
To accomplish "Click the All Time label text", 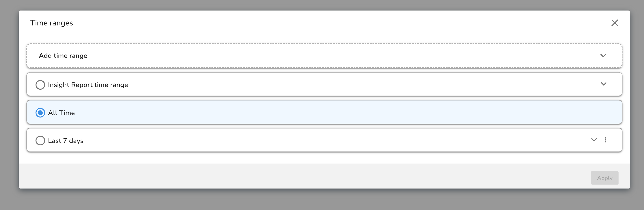I will (x=61, y=113).
